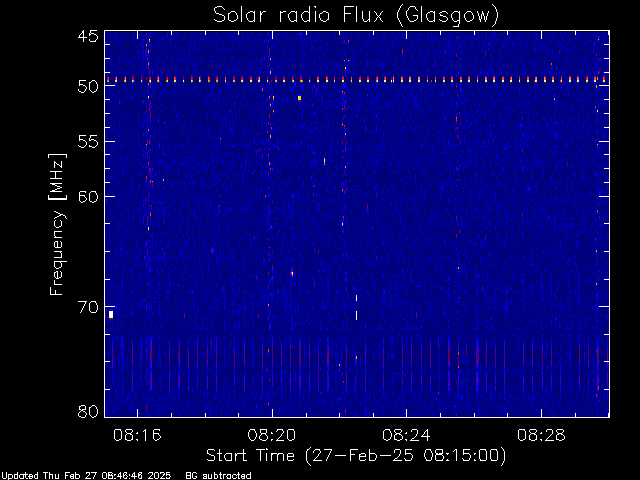The width and height of the screenshot is (640, 480).
Task: Click the 70 MHz axis tick label
Action: pyautogui.click(x=88, y=307)
